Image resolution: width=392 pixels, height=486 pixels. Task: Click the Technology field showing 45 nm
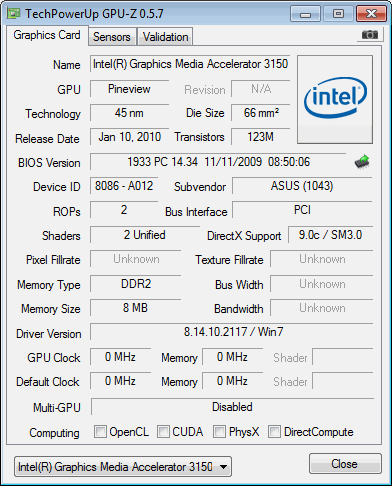click(129, 113)
